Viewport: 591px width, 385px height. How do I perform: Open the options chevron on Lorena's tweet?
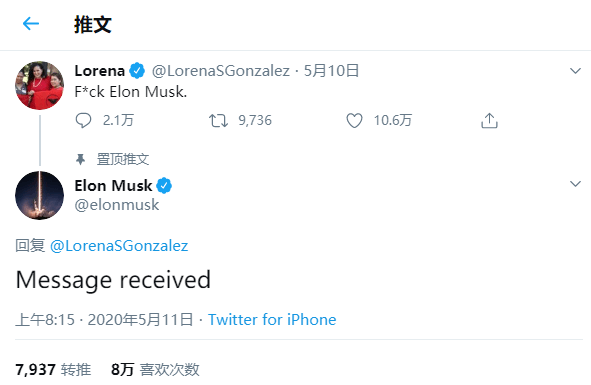point(575,71)
